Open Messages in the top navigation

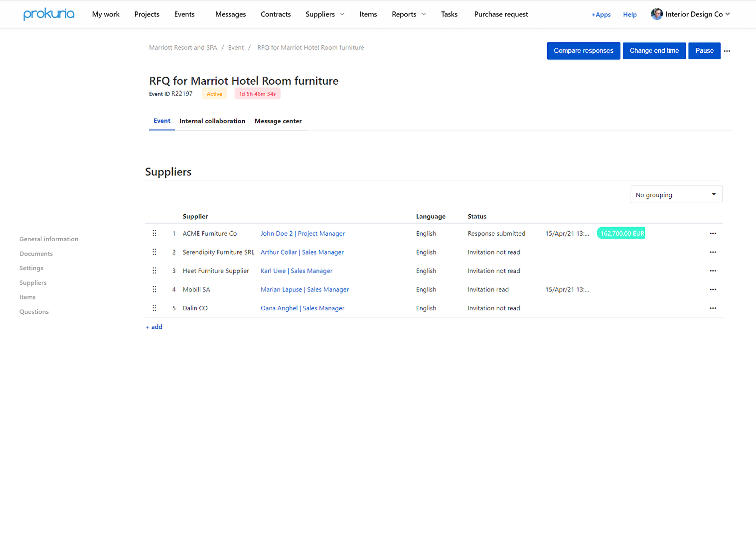coord(231,14)
